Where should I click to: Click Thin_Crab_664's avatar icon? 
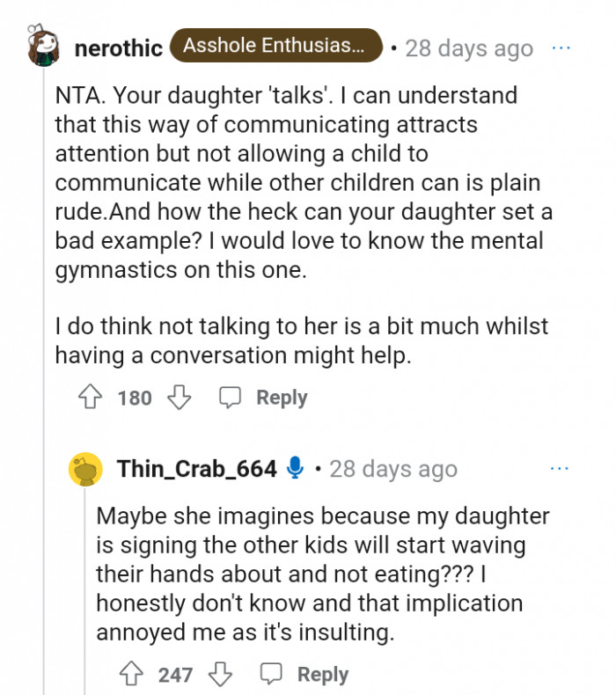tap(85, 468)
